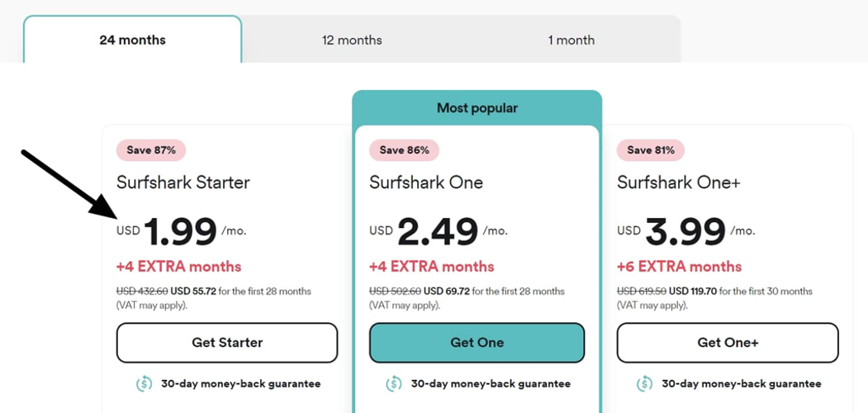The image size is (868, 413).
Task: Click money-back guarantee icon under Get One
Action: 394,383
